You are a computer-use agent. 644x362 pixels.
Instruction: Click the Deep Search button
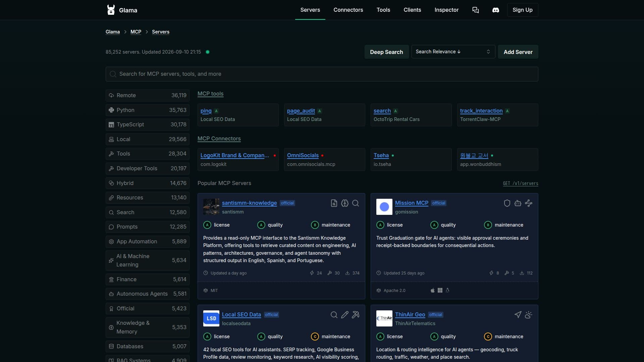(386, 52)
